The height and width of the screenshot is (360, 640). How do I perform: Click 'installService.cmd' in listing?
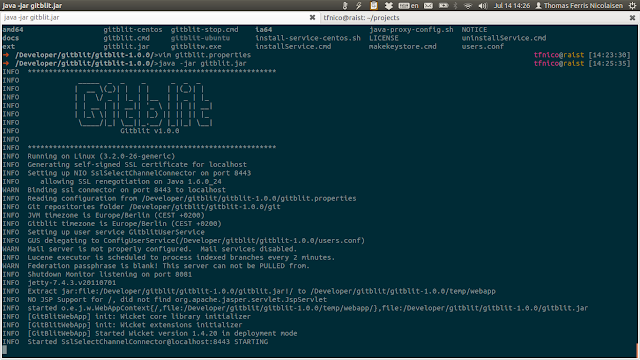point(293,46)
